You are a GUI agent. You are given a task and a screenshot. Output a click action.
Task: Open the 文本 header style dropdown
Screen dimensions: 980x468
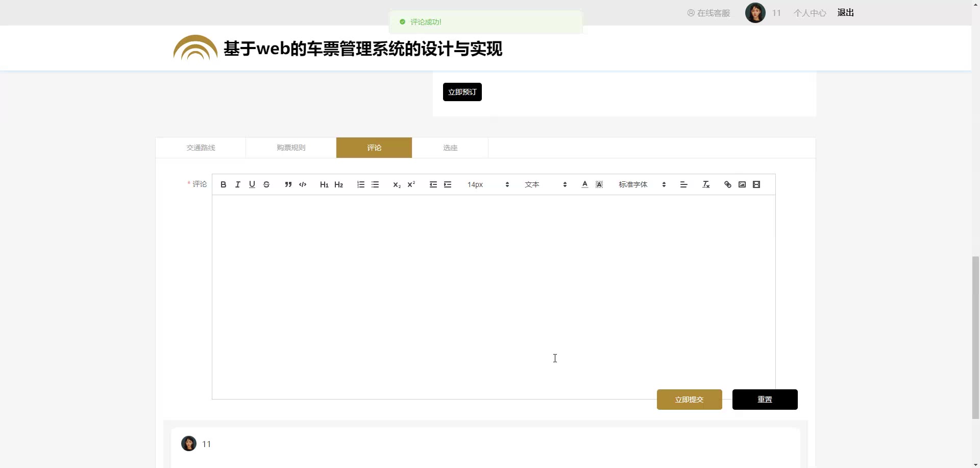coord(546,184)
